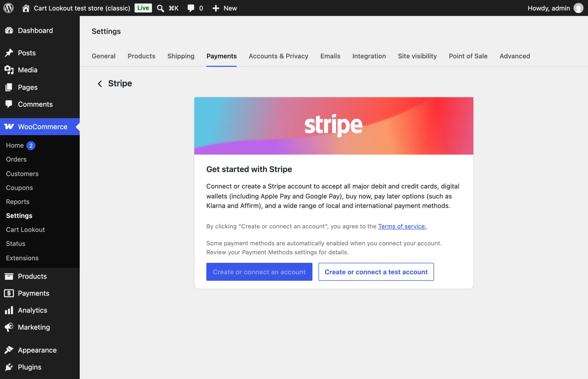Open the Products settings tab

(x=141, y=56)
